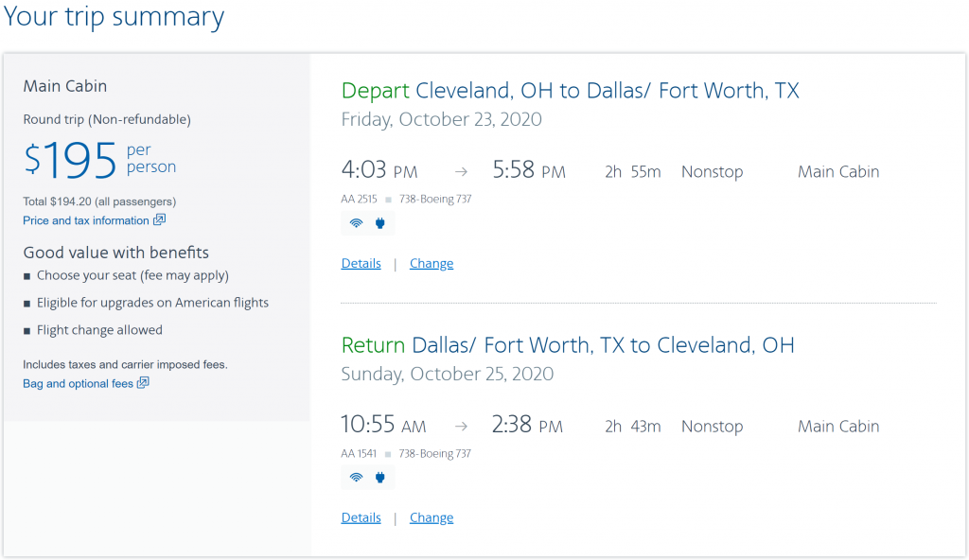
Task: Click external link icon beside Bag and optional fees
Action: (x=143, y=382)
